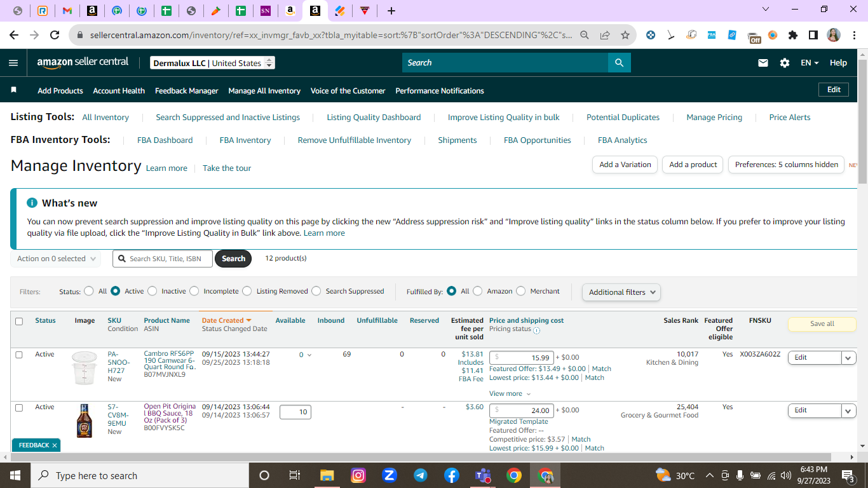The image size is (868, 488).
Task: Open Facebook from the taskbar
Action: pyautogui.click(x=452, y=475)
